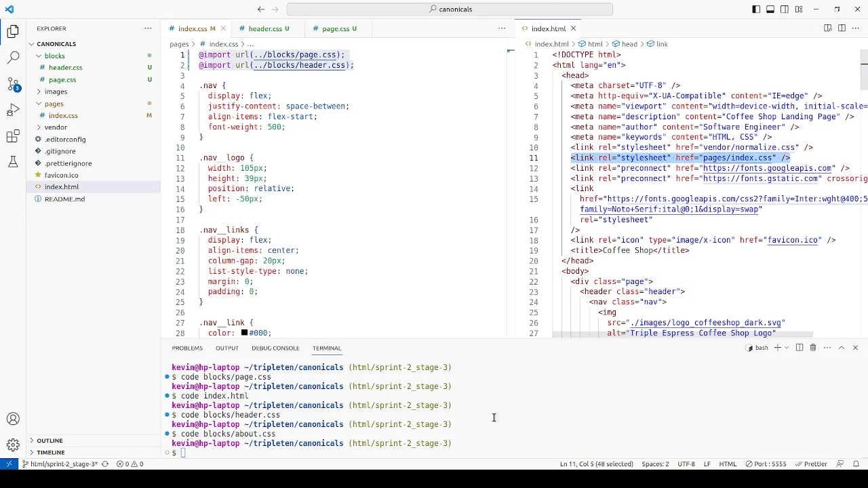Toggle the bottom panel layout button

(770, 9)
